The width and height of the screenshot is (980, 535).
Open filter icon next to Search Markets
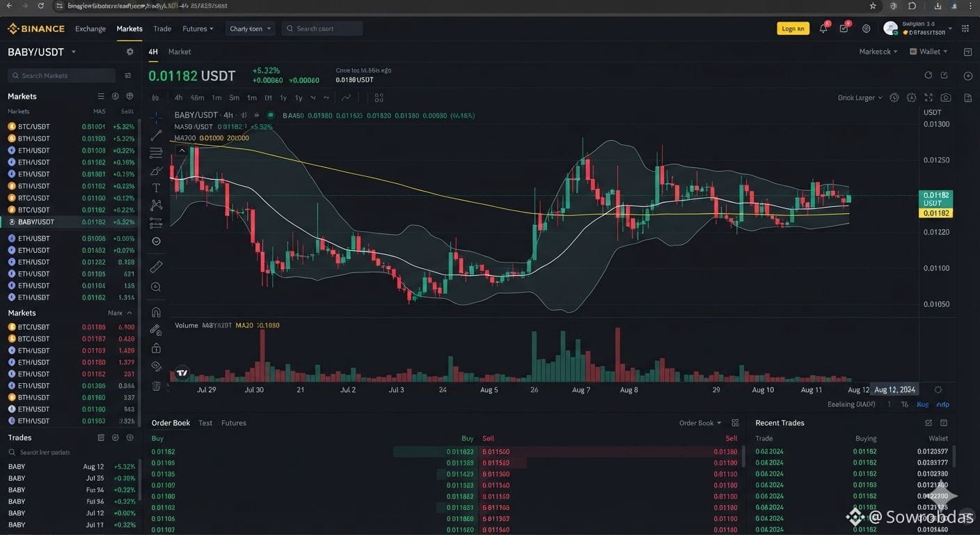[128, 75]
